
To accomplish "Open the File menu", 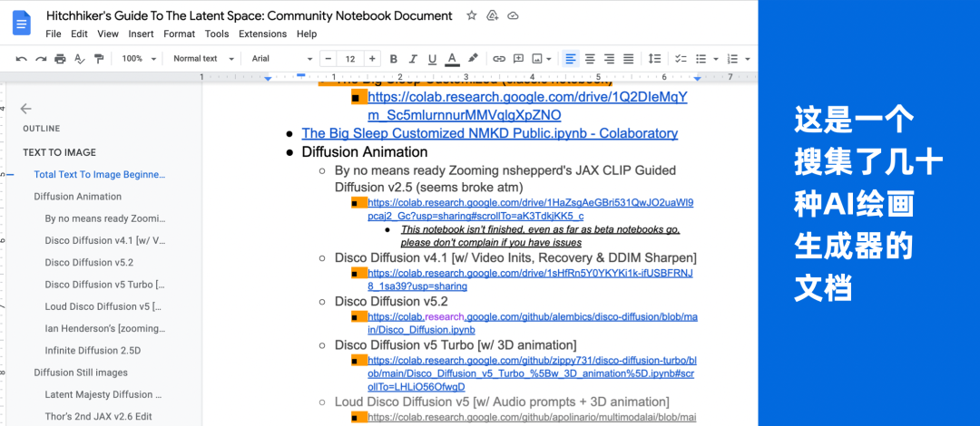I will pyautogui.click(x=54, y=34).
